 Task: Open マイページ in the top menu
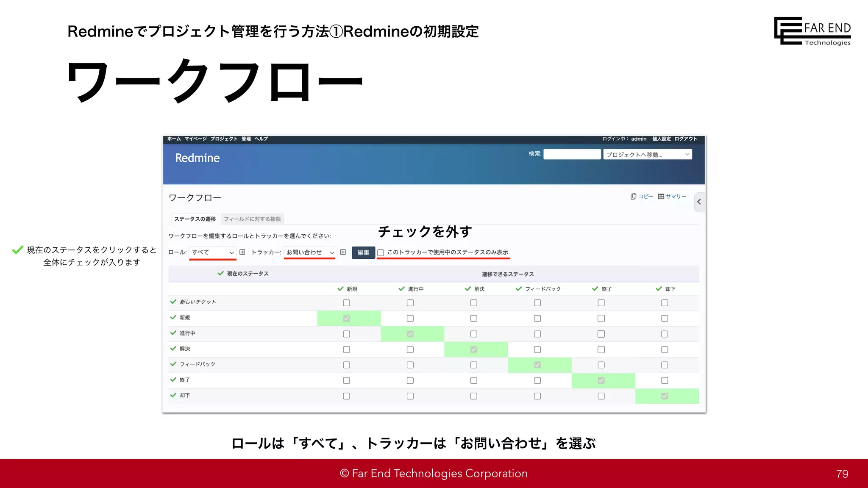tap(196, 139)
